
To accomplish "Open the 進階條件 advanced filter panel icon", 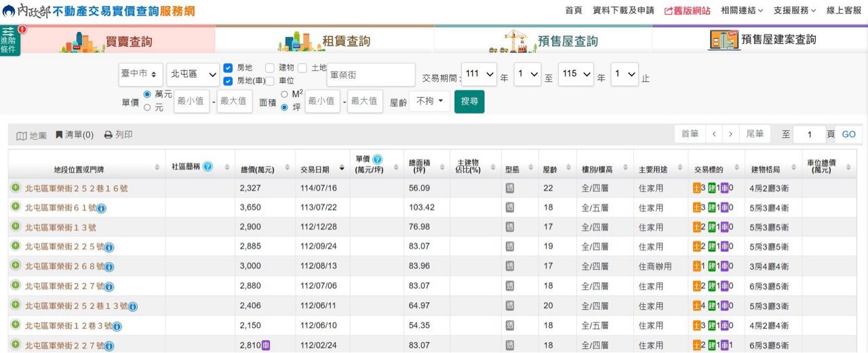I will click(x=9, y=41).
